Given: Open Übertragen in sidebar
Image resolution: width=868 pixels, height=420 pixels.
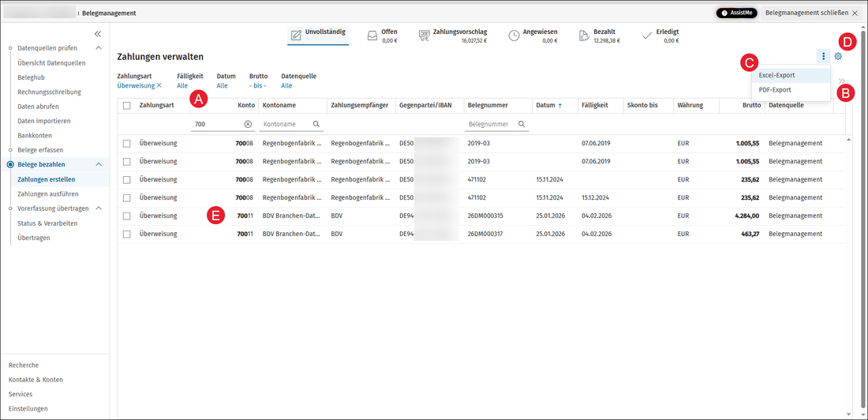Looking at the screenshot, I should pyautogui.click(x=34, y=238).
